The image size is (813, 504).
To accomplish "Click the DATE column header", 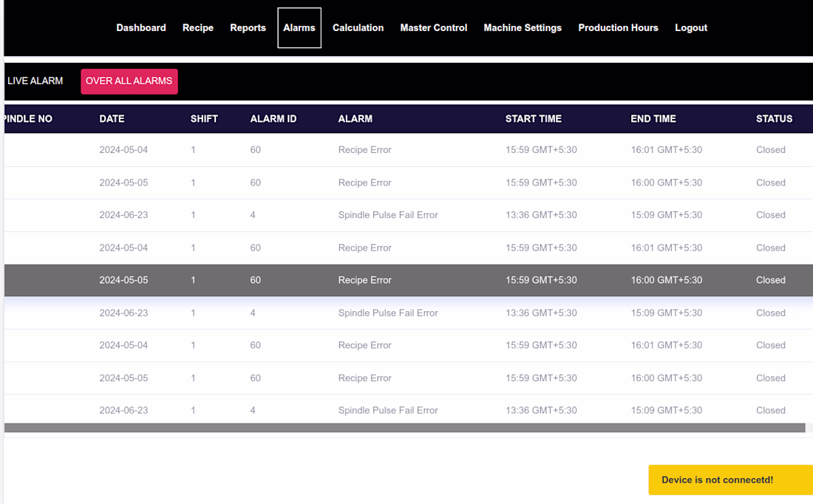I will pos(112,119).
